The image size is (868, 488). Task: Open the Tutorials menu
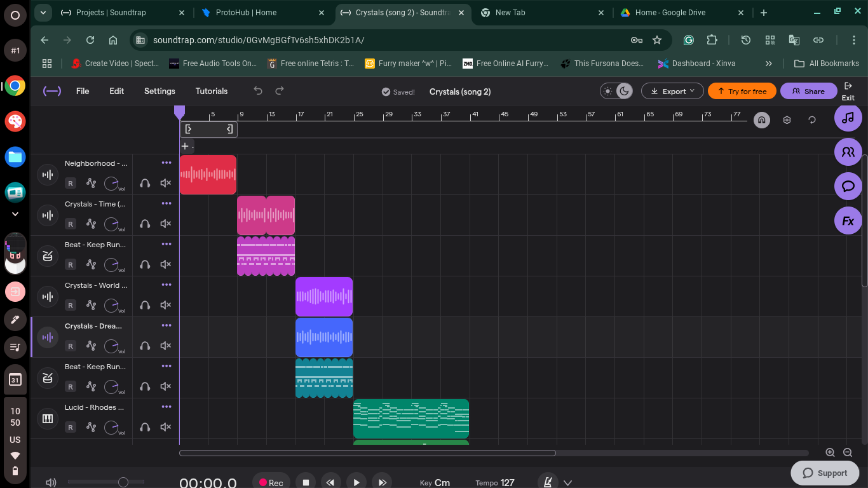pyautogui.click(x=211, y=91)
